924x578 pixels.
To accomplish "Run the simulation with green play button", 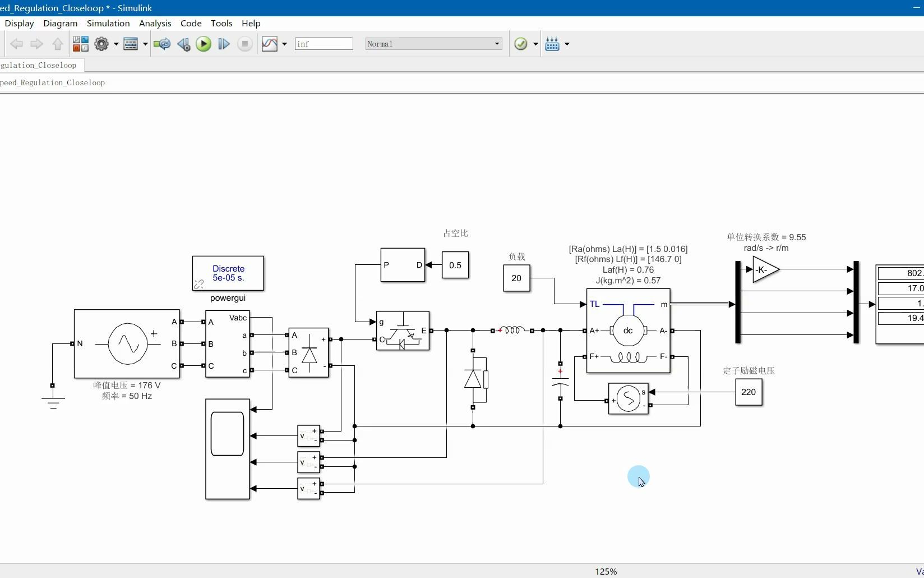I will pyautogui.click(x=204, y=44).
